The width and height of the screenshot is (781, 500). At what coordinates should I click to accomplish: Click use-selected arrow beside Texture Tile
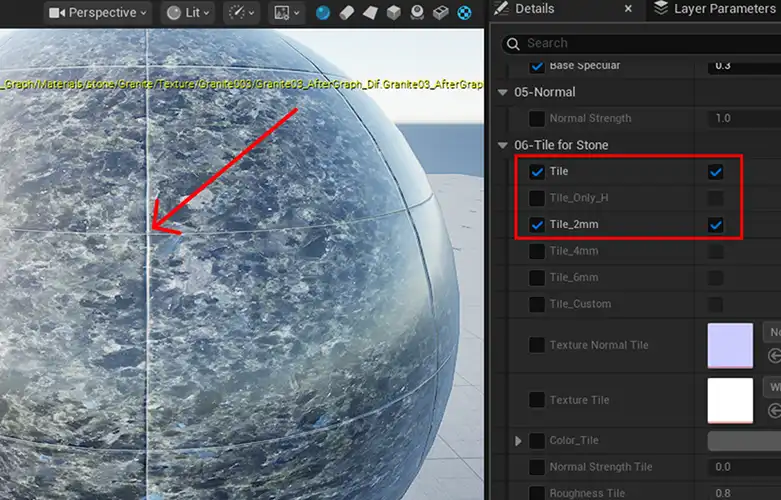click(775, 410)
